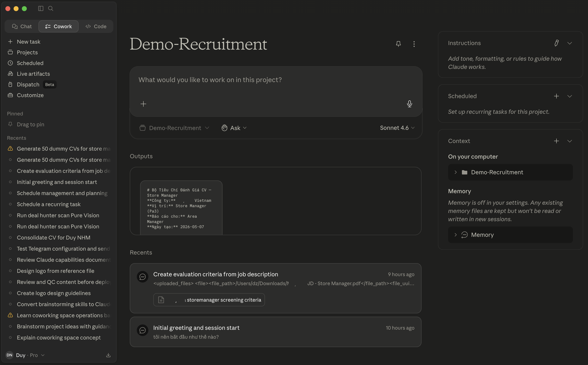The height and width of the screenshot is (365, 588).
Task: Collapse the Instructions panel
Action: pos(570,43)
